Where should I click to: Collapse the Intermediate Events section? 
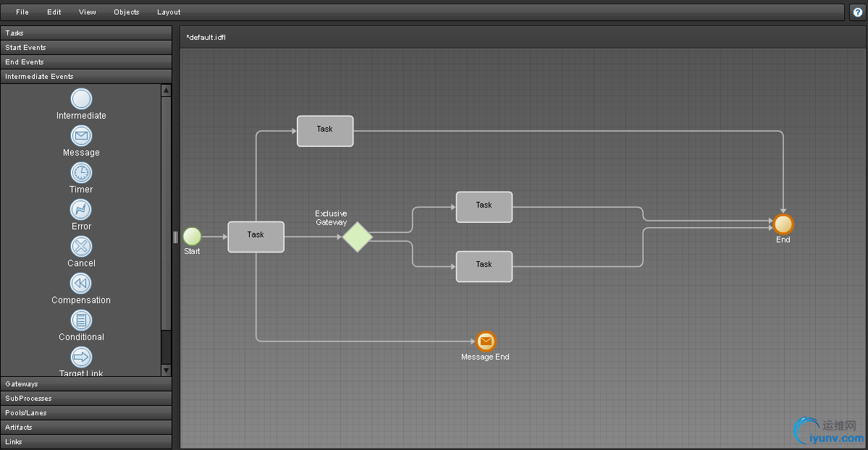coord(86,77)
